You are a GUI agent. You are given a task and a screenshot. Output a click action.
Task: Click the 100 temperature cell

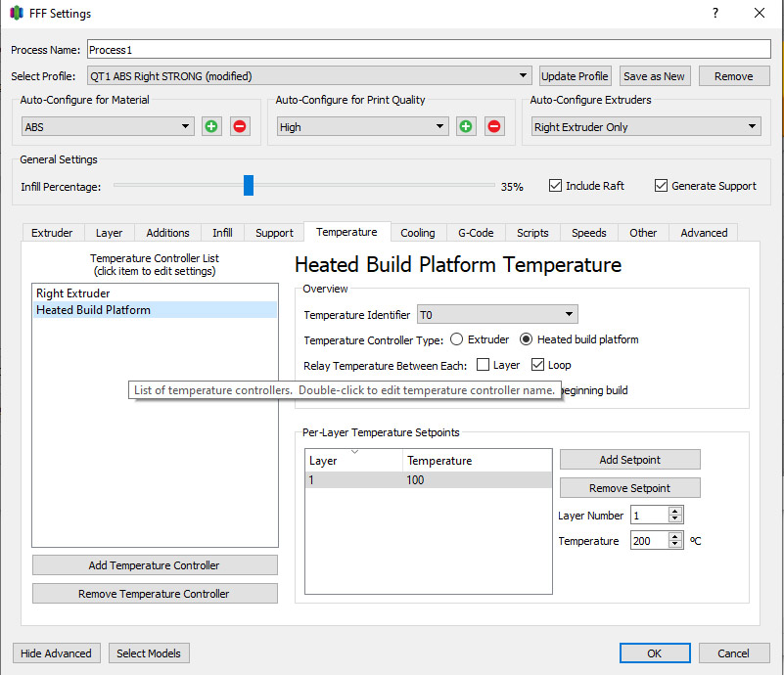point(477,479)
